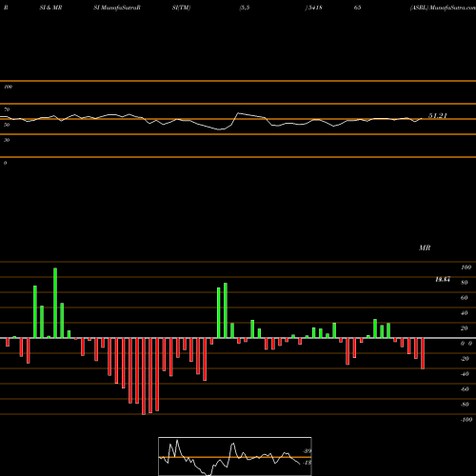Click the MR panel title label

click(x=425, y=248)
